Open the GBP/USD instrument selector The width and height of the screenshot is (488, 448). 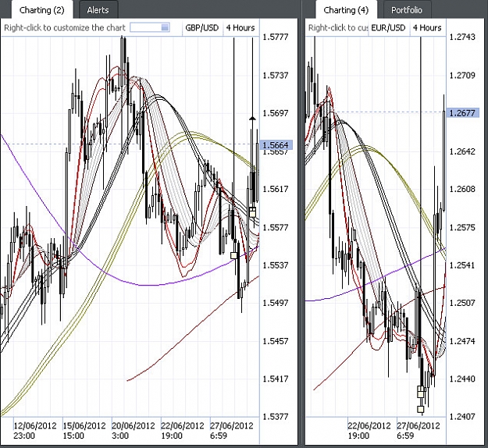pos(202,27)
